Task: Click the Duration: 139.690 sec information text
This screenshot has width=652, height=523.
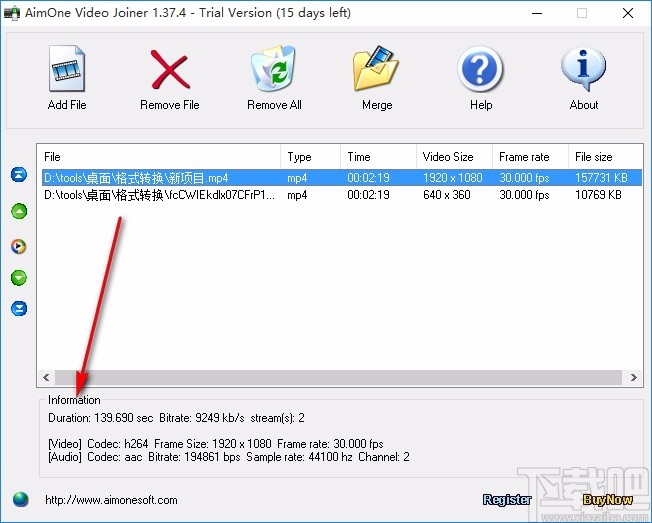Action: pos(101,418)
